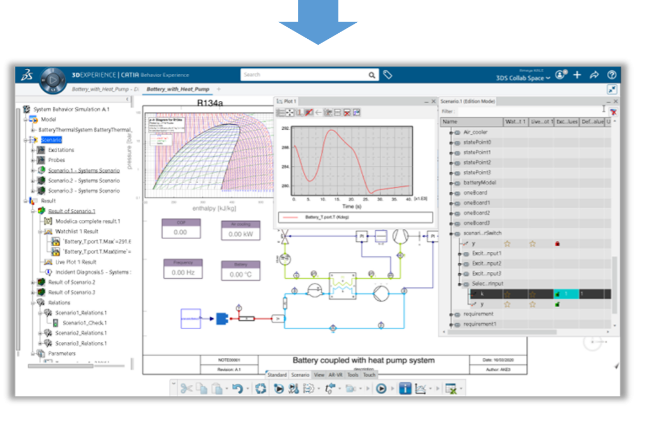Screen dimensions: 654x425
Task: Expand Result of Scenario.2
Action: pos(33,282)
